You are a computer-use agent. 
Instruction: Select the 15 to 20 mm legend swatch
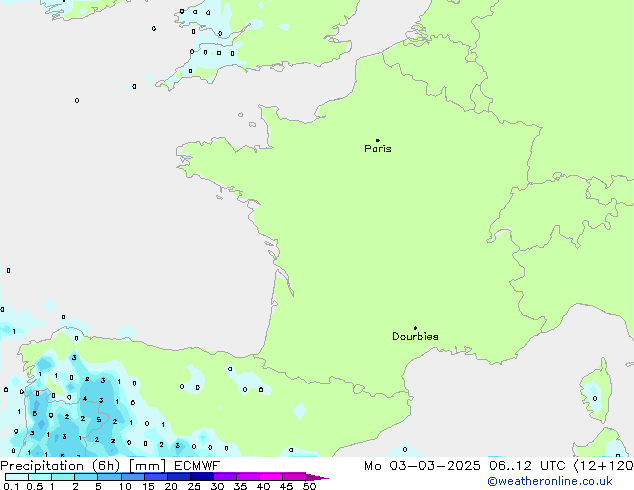[x=156, y=477]
